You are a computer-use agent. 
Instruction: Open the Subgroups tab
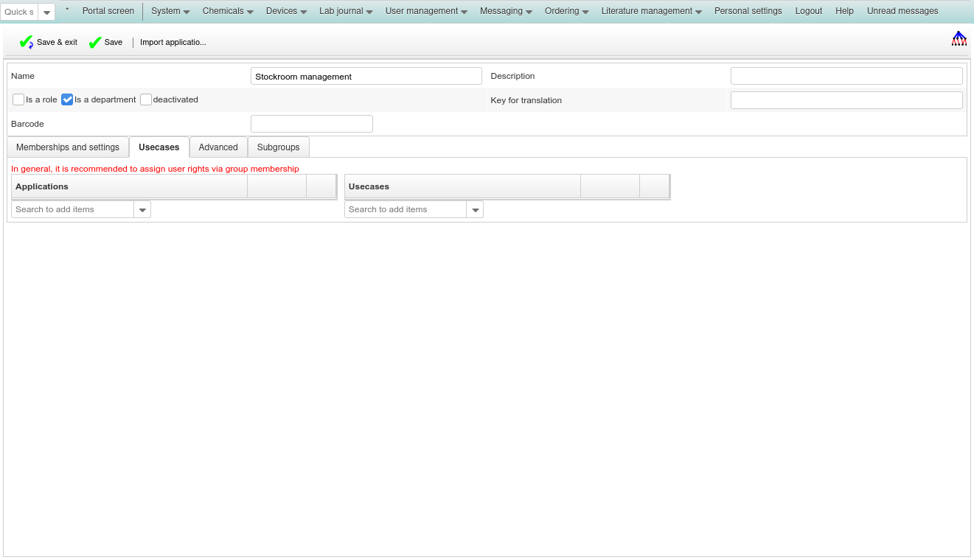(x=278, y=147)
